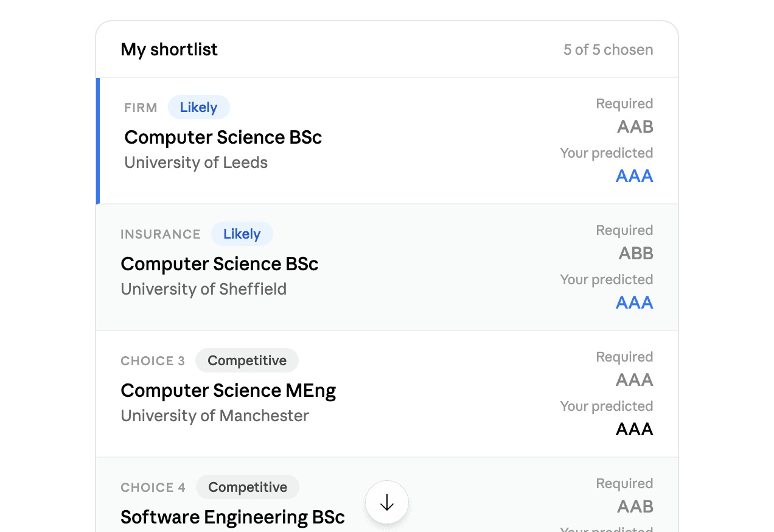Click the CHOICE 4 label

153,488
